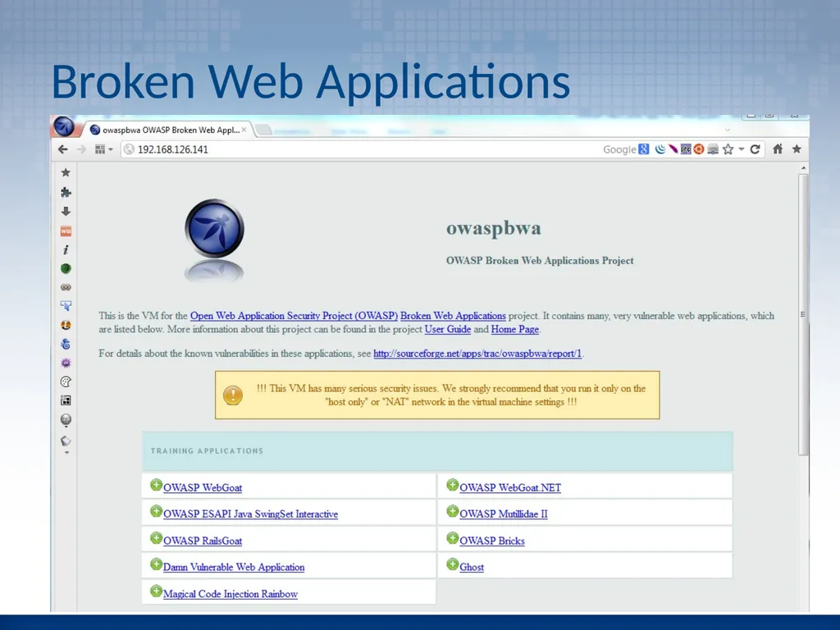Expand Damn Vulnerable Web Application plus icon
The width and height of the screenshot is (840, 630).
156,564
